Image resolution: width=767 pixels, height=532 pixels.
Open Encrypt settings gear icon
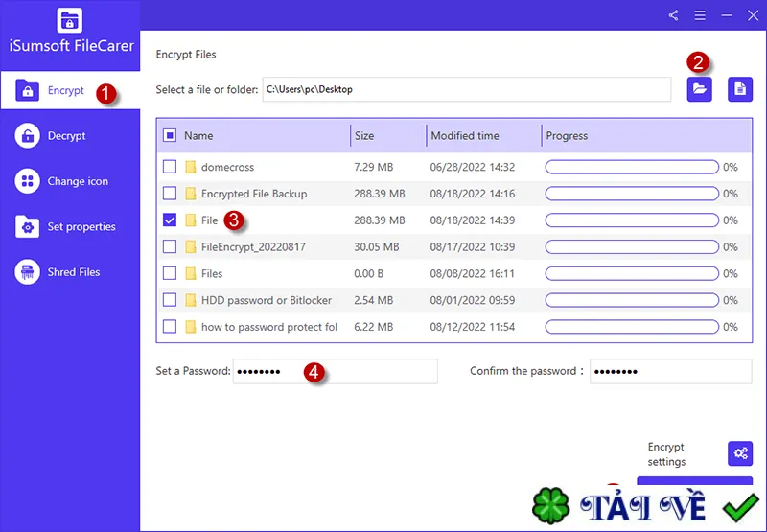[740, 453]
